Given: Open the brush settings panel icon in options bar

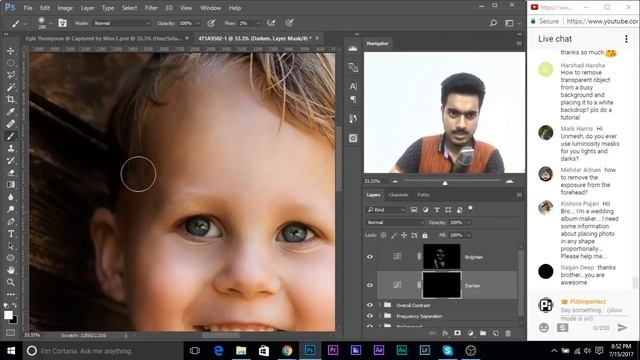Looking at the screenshot, I should click(x=62, y=23).
